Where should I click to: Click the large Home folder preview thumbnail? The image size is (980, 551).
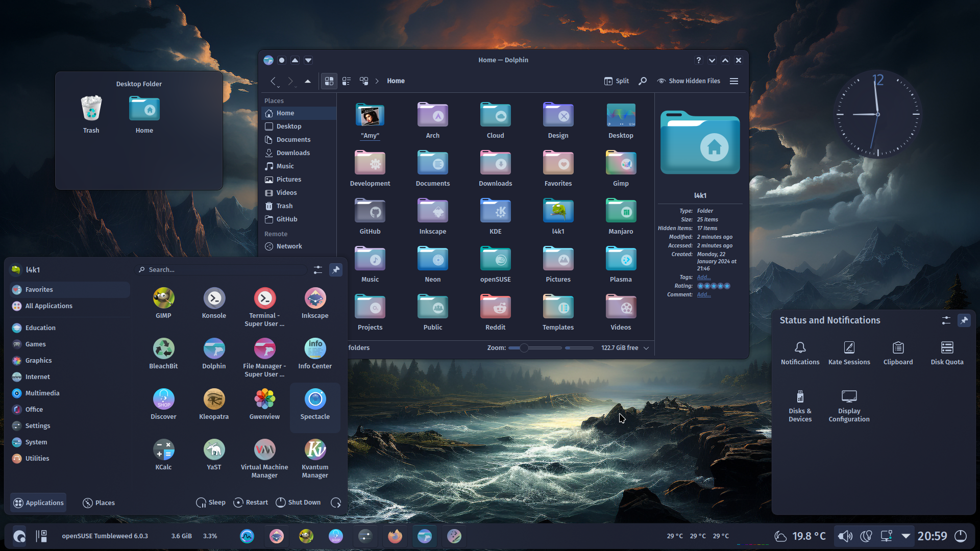pyautogui.click(x=700, y=143)
